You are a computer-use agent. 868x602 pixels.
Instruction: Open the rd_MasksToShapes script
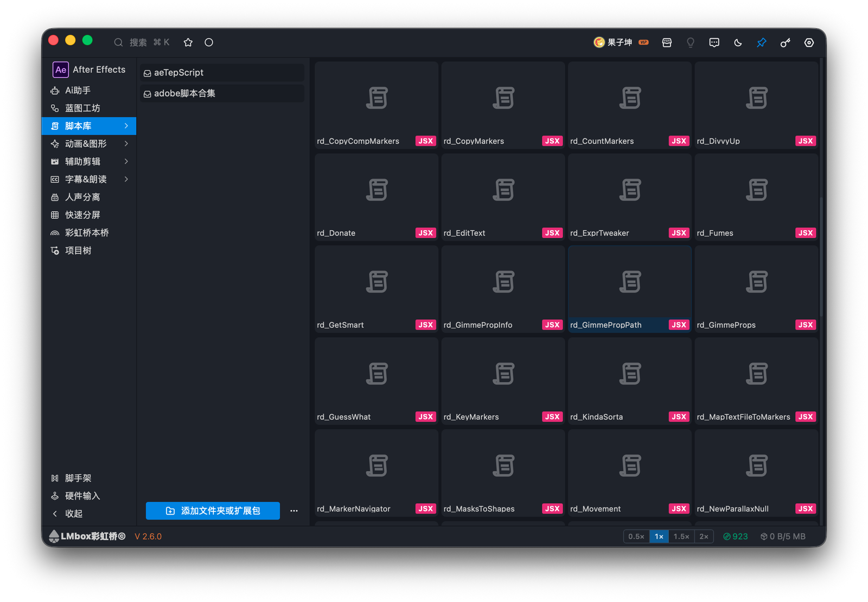point(503,473)
